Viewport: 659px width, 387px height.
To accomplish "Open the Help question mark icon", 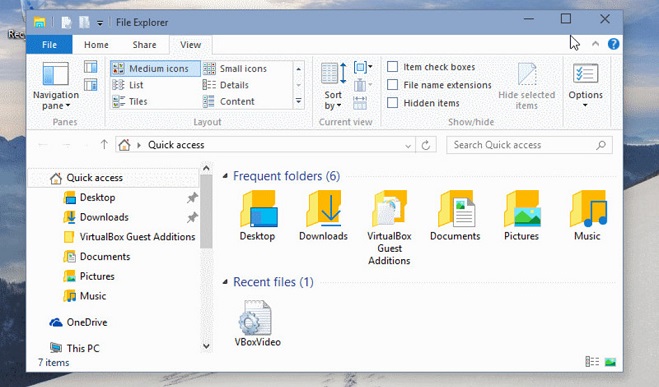I will (x=613, y=44).
